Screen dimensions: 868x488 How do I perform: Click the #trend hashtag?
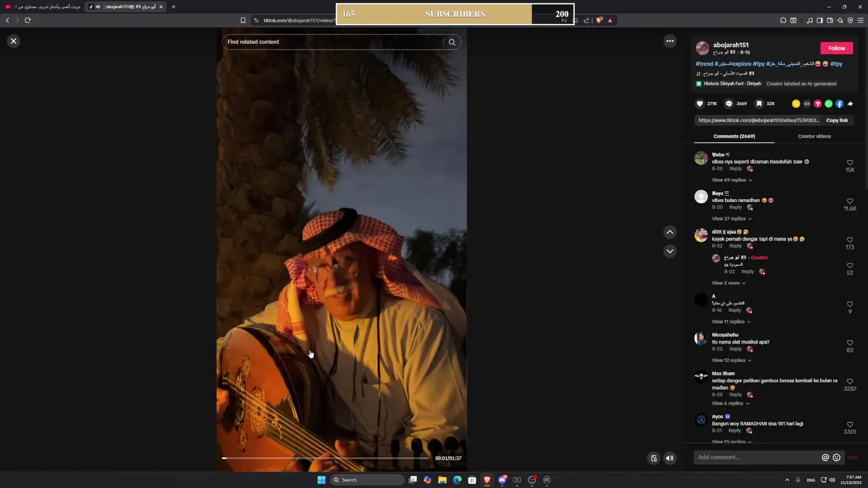tap(704, 64)
